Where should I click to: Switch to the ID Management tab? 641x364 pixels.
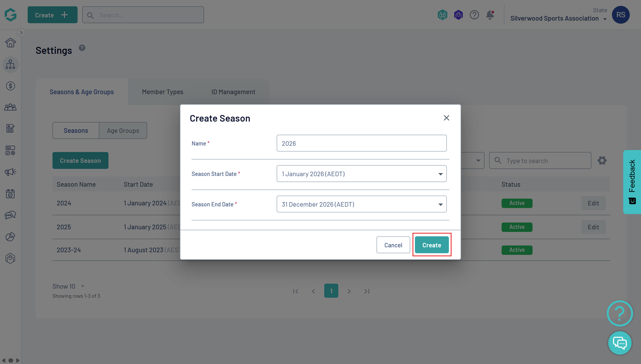tap(233, 92)
